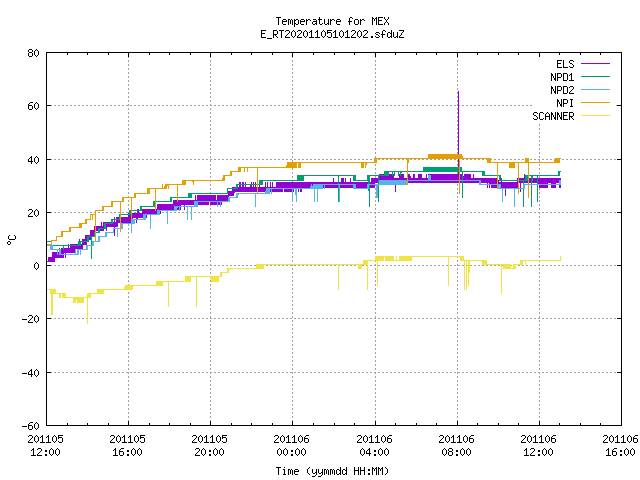Click the y-axis tick value 80
640x480 pixels.
pyautogui.click(x=33, y=53)
